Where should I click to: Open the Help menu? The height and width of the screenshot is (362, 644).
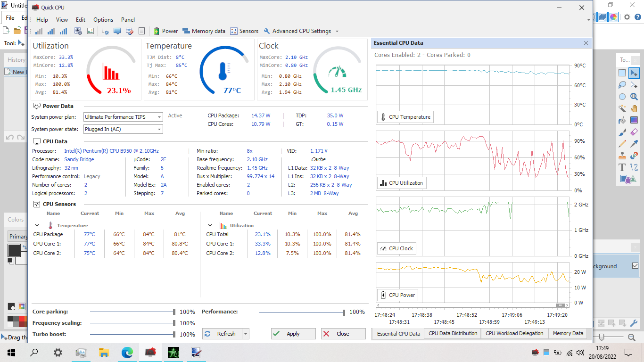pyautogui.click(x=42, y=20)
